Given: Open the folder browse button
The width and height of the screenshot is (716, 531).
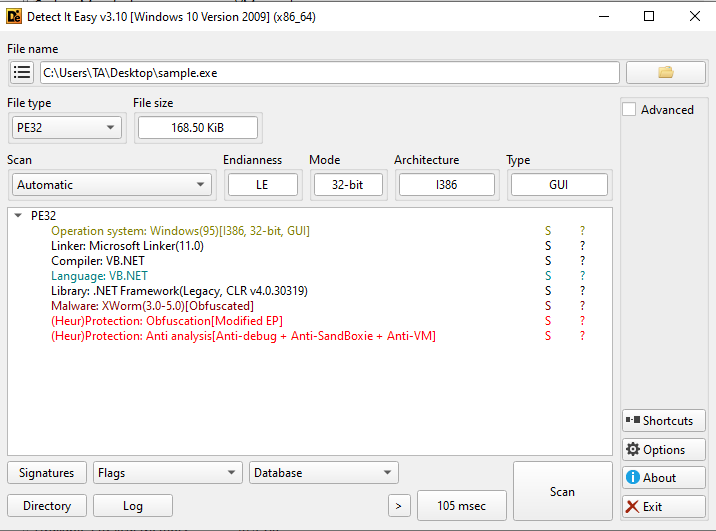Looking at the screenshot, I should 665,73.
